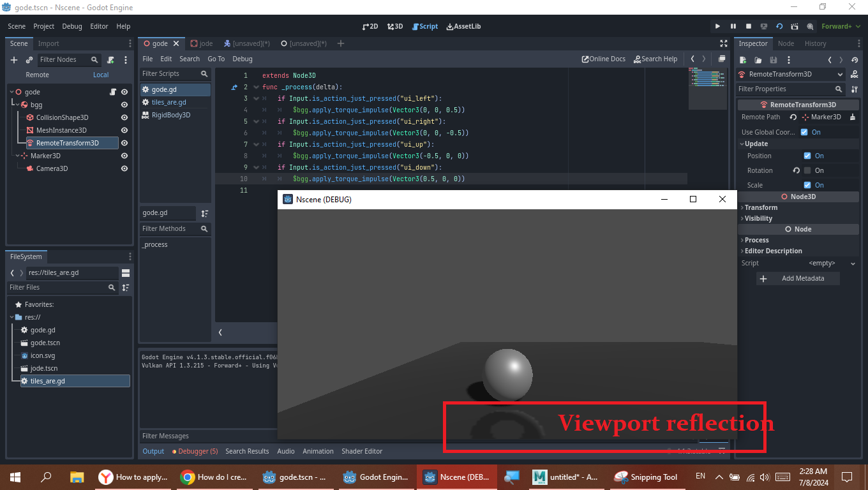Switch to the 3D workspace
Screen dimensions: 868x490
pyautogui.click(x=395, y=26)
